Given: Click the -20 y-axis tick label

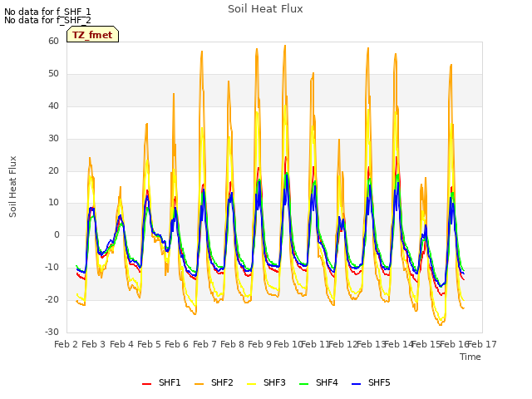Looking at the screenshot, I should coord(52,299).
